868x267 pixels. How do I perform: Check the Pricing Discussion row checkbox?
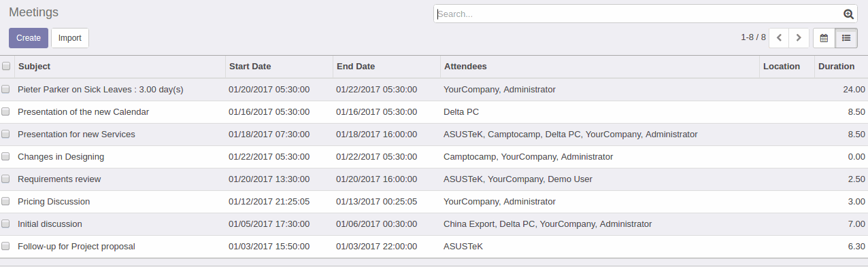tap(5, 202)
